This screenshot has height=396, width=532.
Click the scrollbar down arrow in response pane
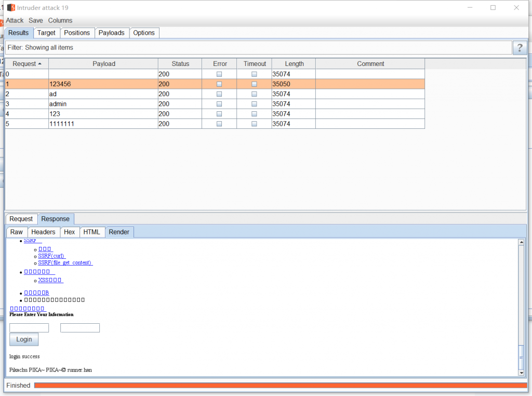click(x=521, y=372)
